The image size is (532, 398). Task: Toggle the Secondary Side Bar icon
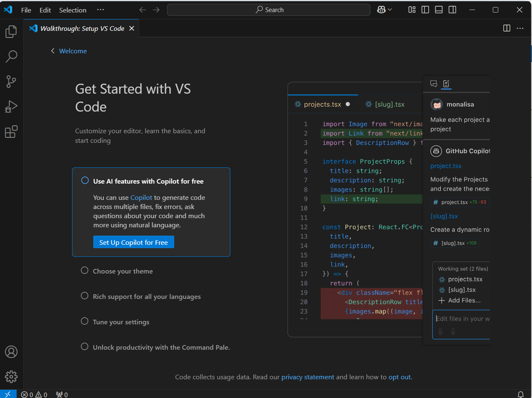452,10
